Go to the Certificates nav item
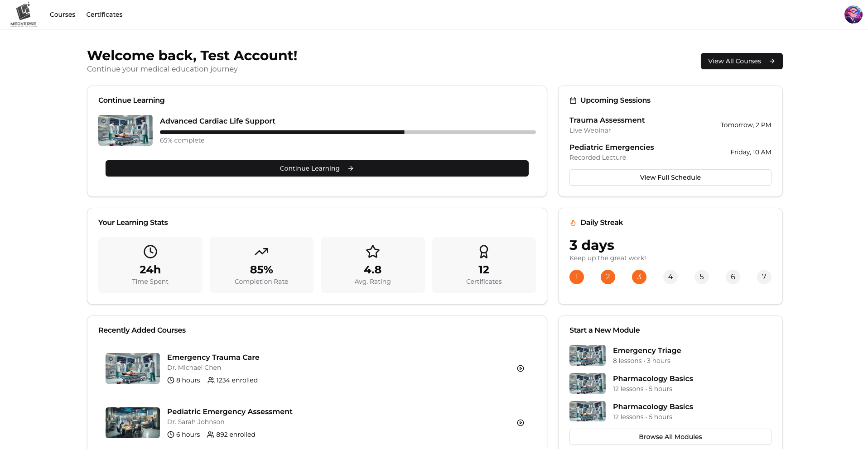This screenshot has height=449, width=868. (x=104, y=14)
